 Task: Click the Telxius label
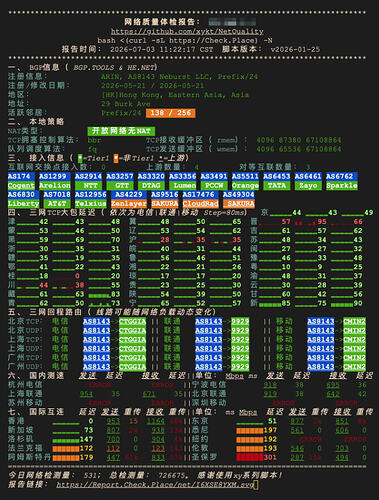[91, 203]
